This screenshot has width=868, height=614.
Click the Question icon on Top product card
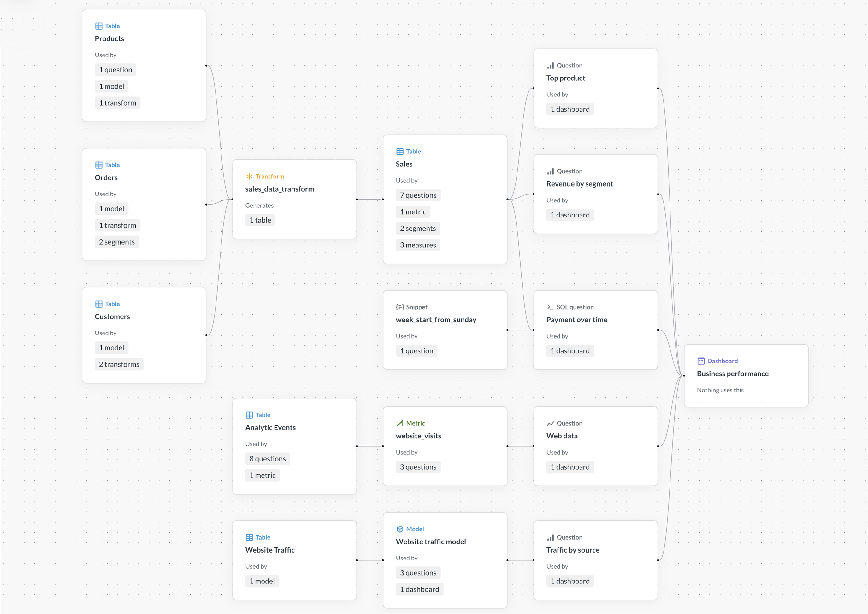551,65
